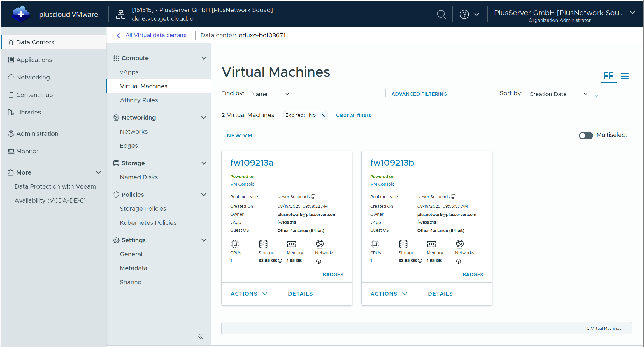This screenshot has height=347, width=644.
Task: Click the Networks icon on fw109213a
Action: tap(320, 244)
